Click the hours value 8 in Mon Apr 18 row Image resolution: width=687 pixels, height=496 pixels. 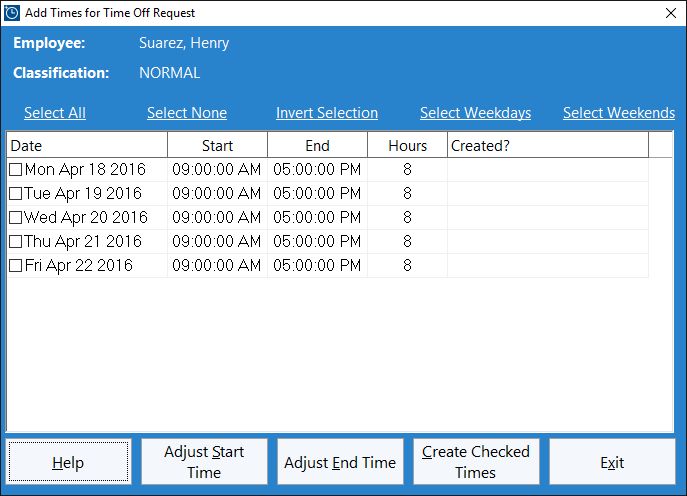pos(407,170)
